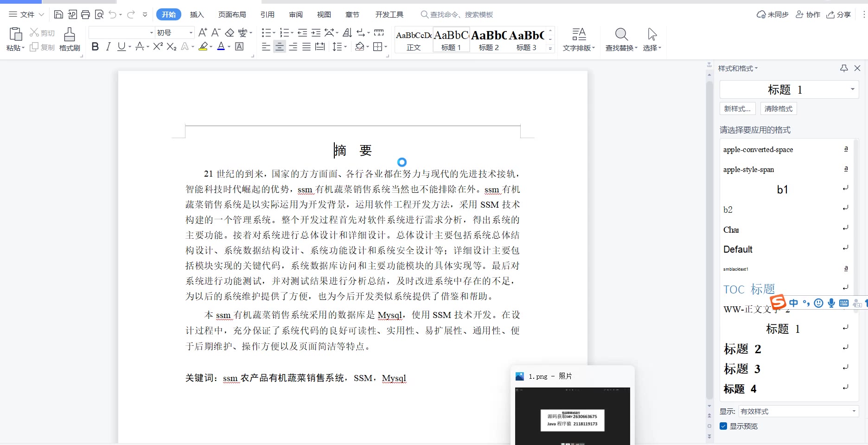Click the Sort icon
Viewport: 868px width, 445px height.
[x=347, y=32]
